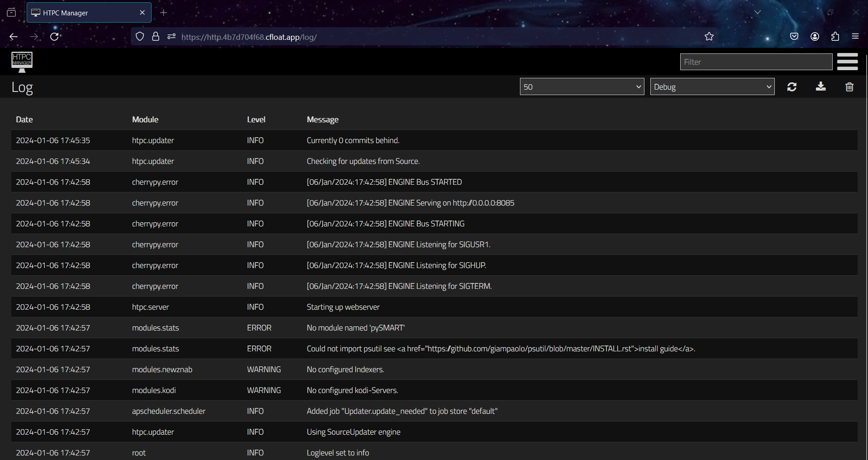
Task: Select the HTPC Manager browser tab
Action: pos(89,13)
